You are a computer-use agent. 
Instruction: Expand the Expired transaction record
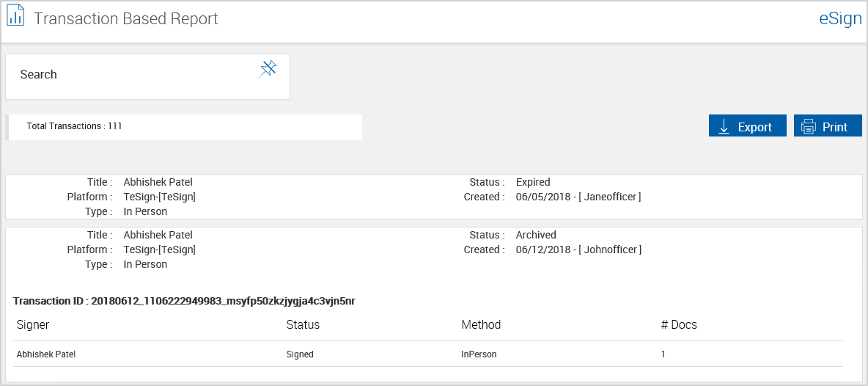(433, 197)
